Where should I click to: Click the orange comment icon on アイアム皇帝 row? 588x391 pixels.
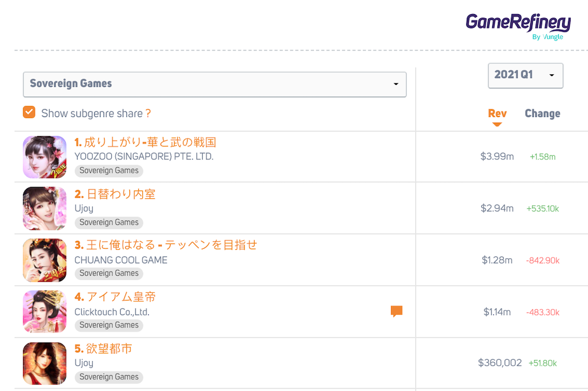(396, 311)
